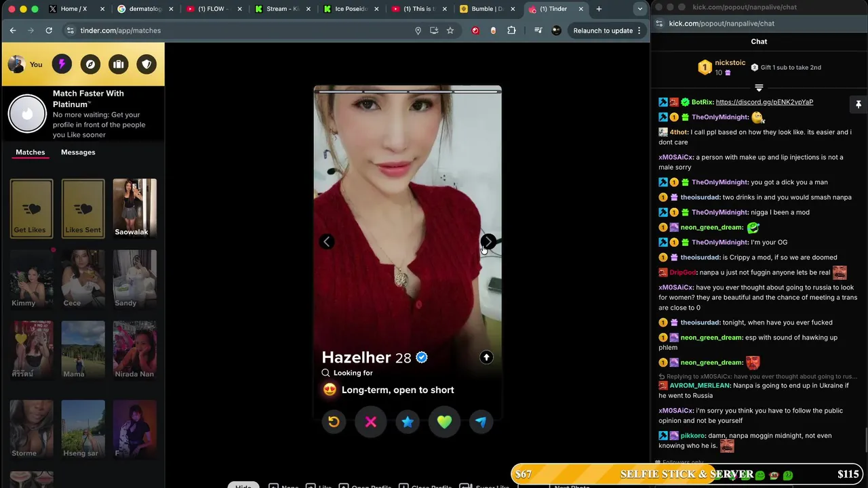Open Saowalak's match thumbnail

coord(134,209)
